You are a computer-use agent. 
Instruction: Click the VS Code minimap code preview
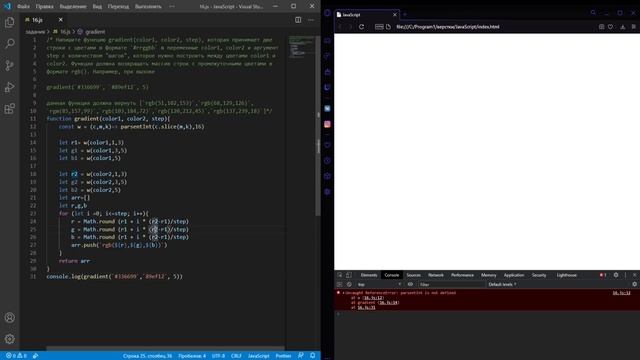[301, 47]
